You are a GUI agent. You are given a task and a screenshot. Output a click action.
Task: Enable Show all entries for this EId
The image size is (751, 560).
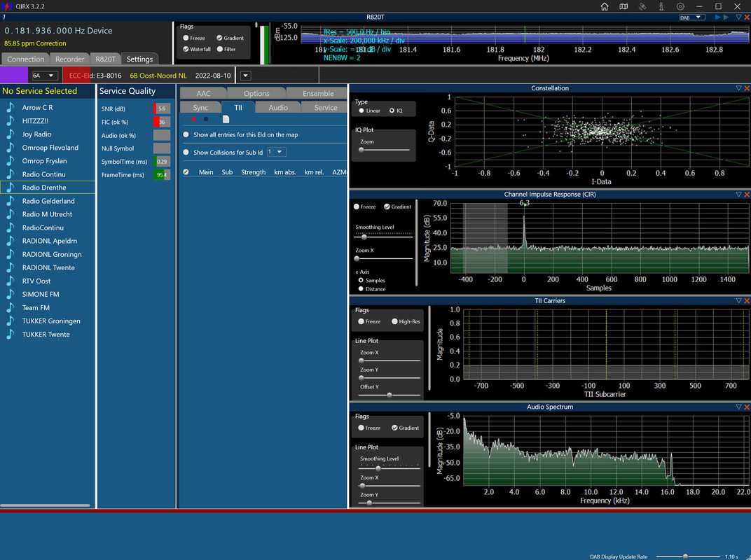click(x=186, y=134)
